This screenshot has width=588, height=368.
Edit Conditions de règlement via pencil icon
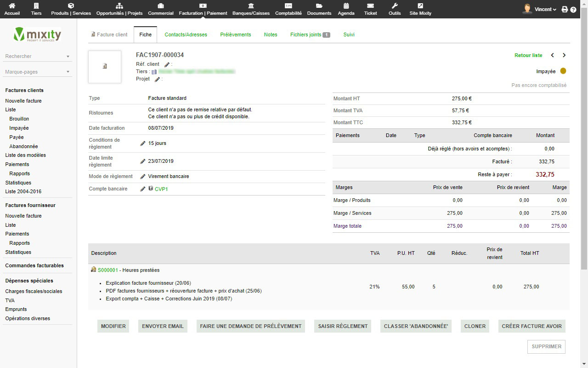coord(143,144)
